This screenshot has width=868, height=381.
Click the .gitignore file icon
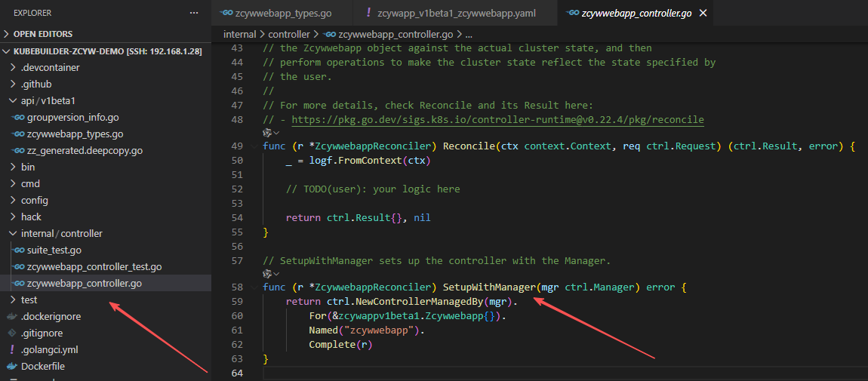12,333
